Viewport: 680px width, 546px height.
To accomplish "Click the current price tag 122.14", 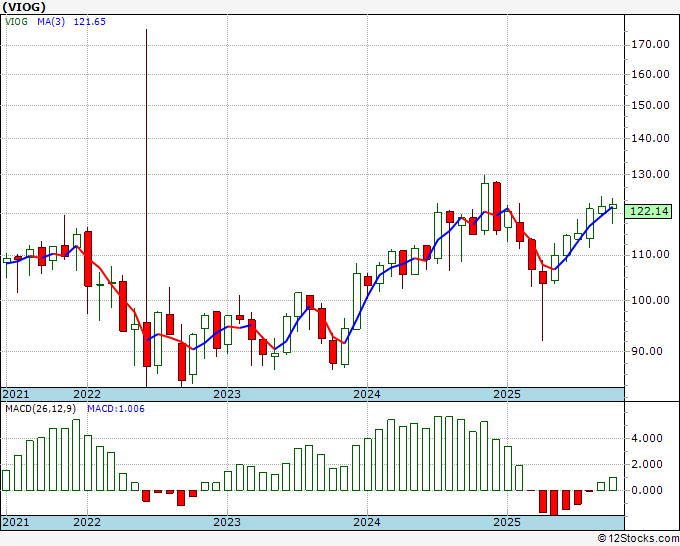I will click(x=648, y=211).
